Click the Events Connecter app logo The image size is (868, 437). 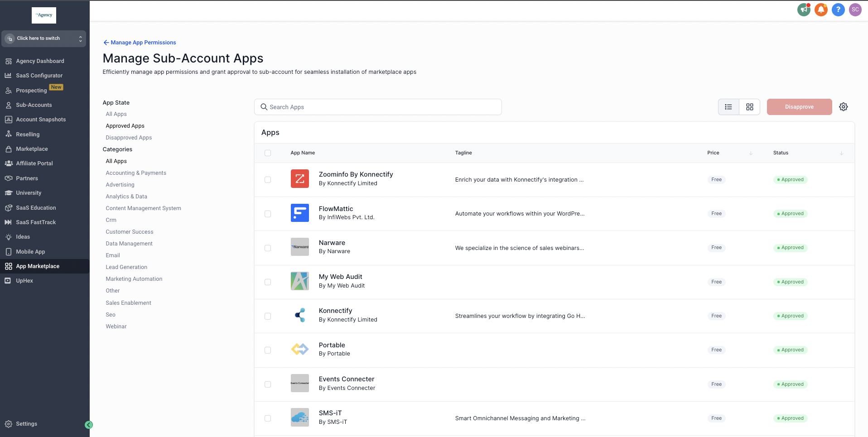tap(300, 383)
